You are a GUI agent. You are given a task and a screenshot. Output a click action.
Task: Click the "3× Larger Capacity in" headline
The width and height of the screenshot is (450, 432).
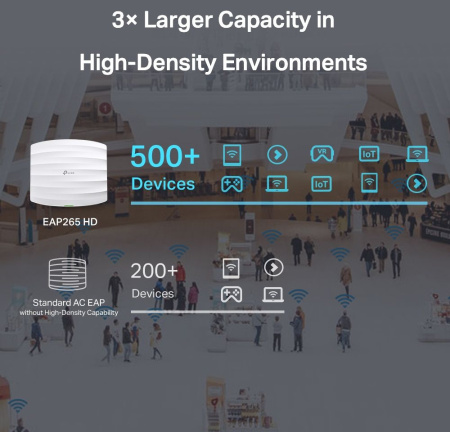click(x=223, y=20)
